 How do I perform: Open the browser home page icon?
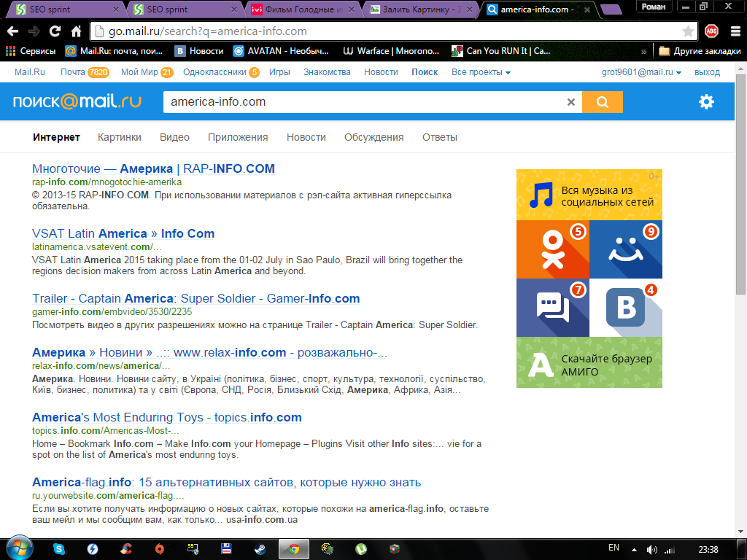76,31
